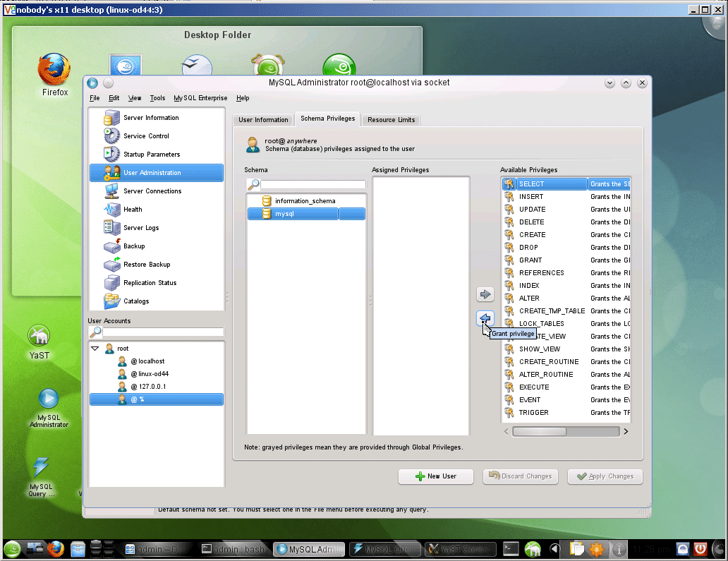
Task: Select the GRANT privilege
Action: click(566, 260)
